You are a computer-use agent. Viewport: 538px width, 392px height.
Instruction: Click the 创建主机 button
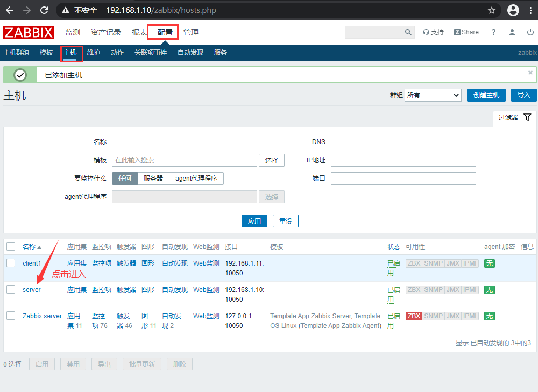(x=486, y=95)
